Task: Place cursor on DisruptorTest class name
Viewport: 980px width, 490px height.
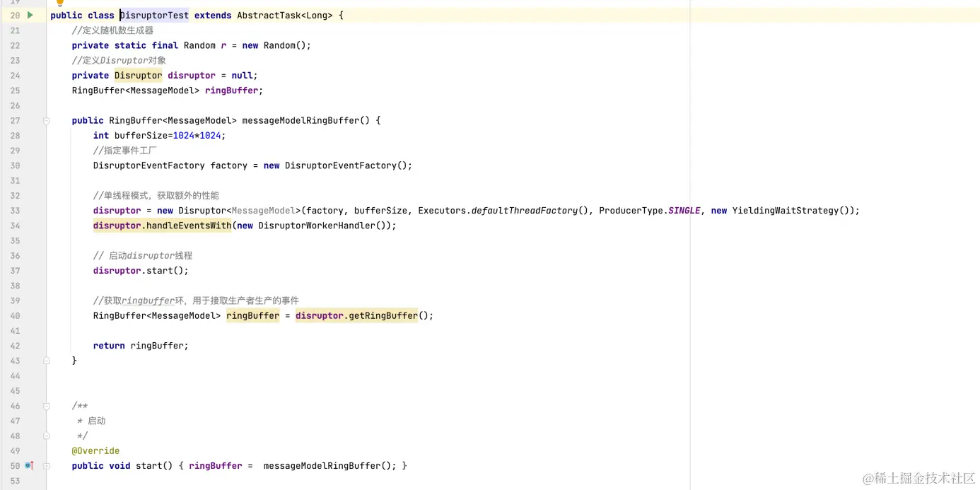Action: click(154, 16)
